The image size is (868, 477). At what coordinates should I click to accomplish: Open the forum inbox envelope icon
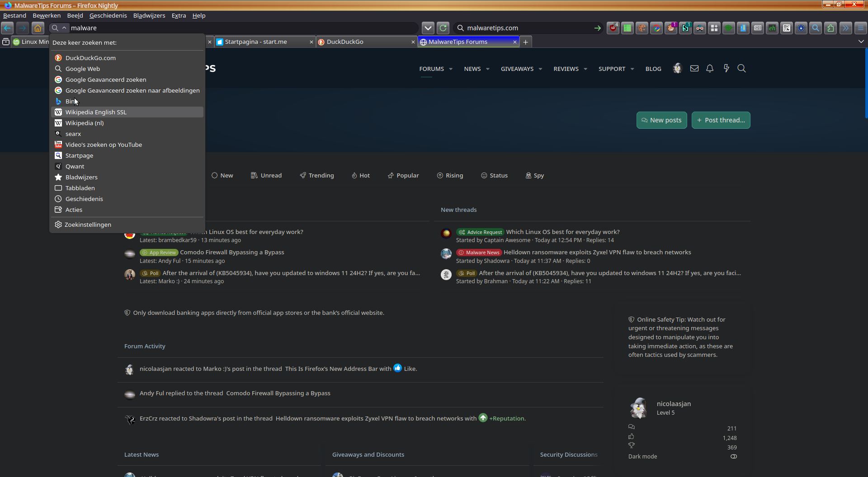click(x=694, y=69)
